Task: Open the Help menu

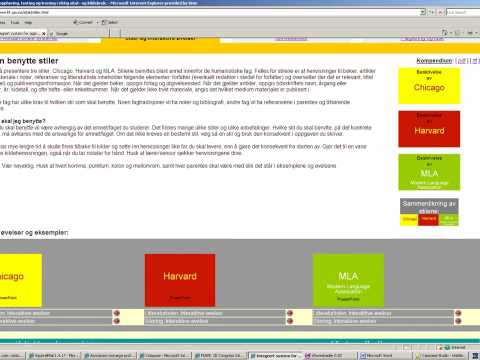Action: [x=28, y=22]
